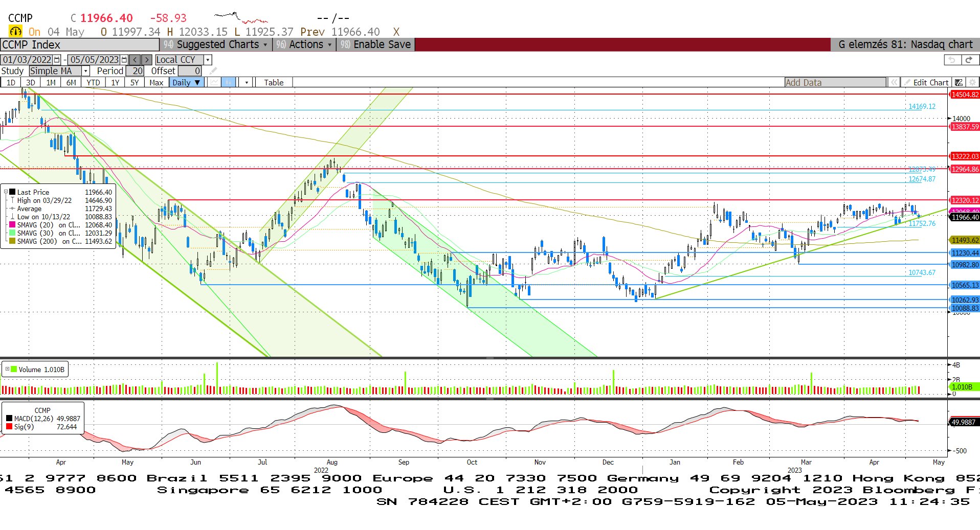Shift the date range backward with the left arrow
The width and height of the screenshot is (980, 530).
(x=135, y=60)
